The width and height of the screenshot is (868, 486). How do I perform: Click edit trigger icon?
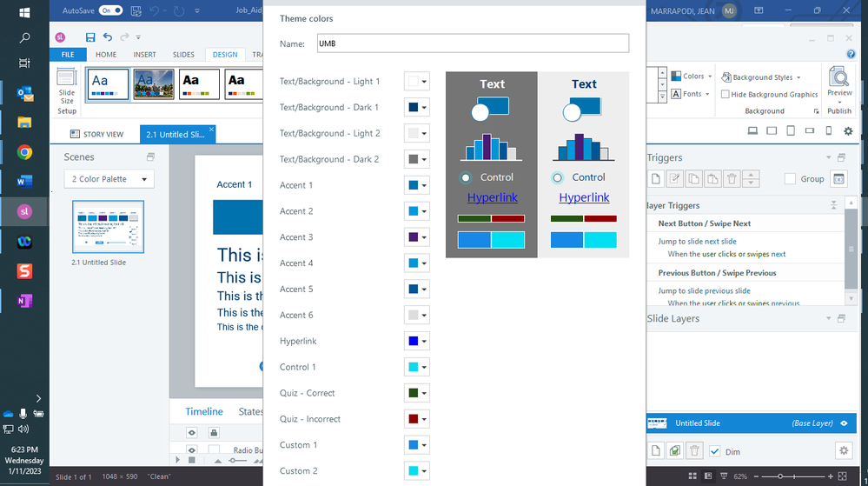[x=675, y=178]
